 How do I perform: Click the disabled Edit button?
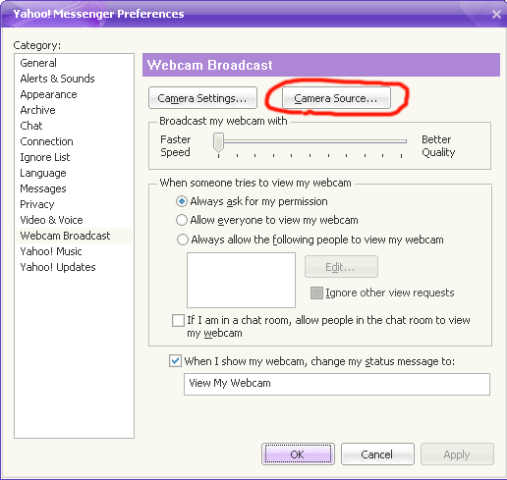tap(341, 267)
